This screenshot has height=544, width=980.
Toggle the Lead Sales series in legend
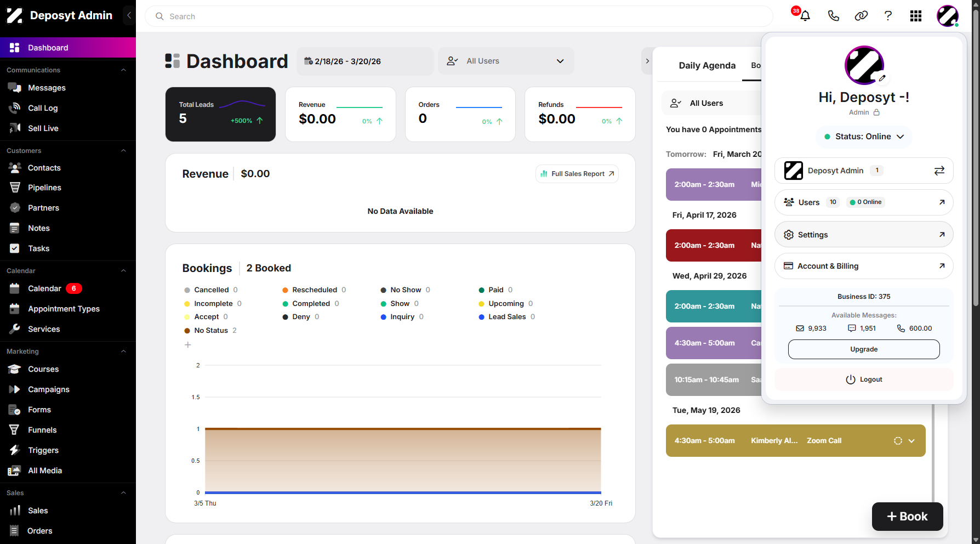coord(507,317)
